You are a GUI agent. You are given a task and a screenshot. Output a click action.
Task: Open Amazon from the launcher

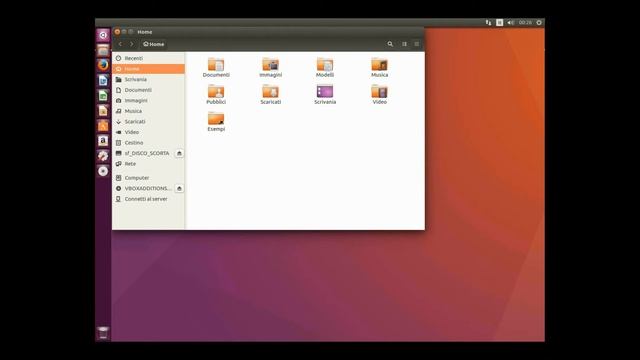[103, 141]
